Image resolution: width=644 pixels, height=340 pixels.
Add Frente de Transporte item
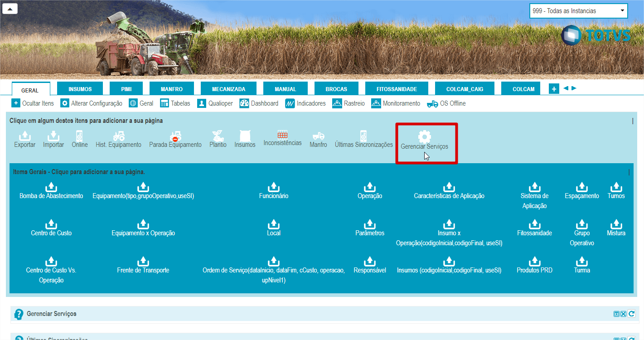coord(143,265)
